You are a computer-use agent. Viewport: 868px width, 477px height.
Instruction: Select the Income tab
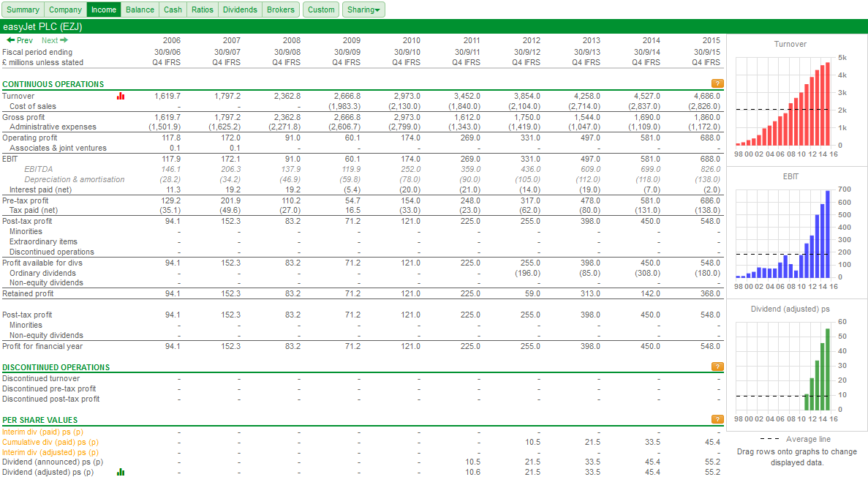coord(104,10)
